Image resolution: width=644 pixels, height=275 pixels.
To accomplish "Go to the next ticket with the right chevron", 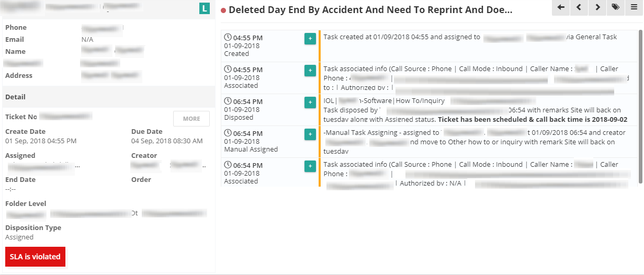I will pyautogui.click(x=597, y=7).
